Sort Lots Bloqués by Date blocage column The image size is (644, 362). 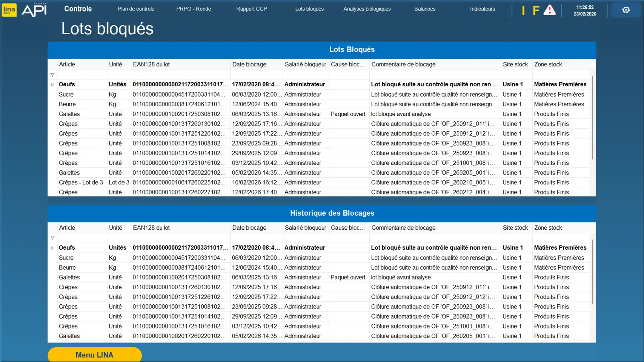(x=249, y=64)
